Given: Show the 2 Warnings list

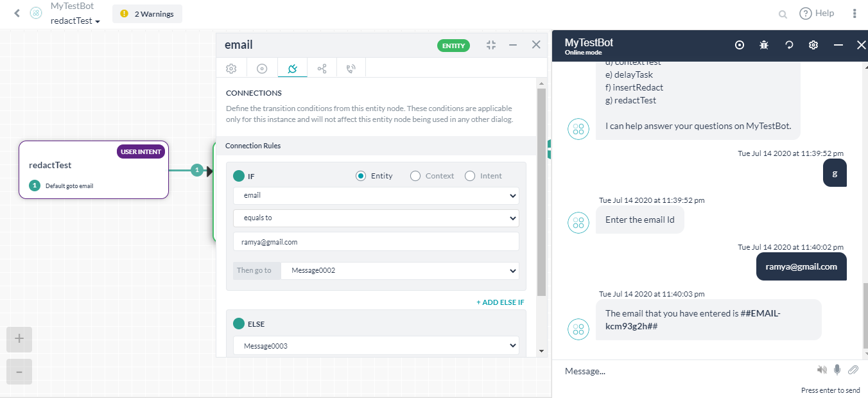Looking at the screenshot, I should click(x=147, y=13).
